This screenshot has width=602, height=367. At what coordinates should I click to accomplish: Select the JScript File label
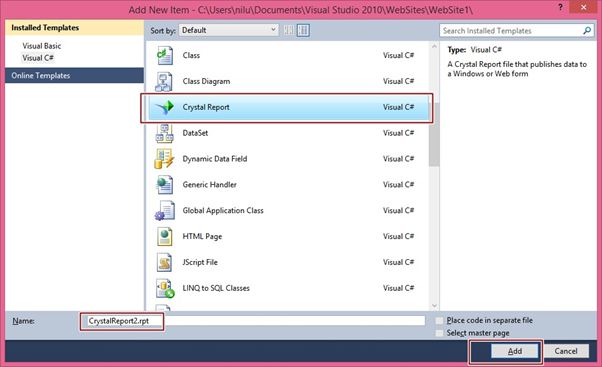pos(200,262)
